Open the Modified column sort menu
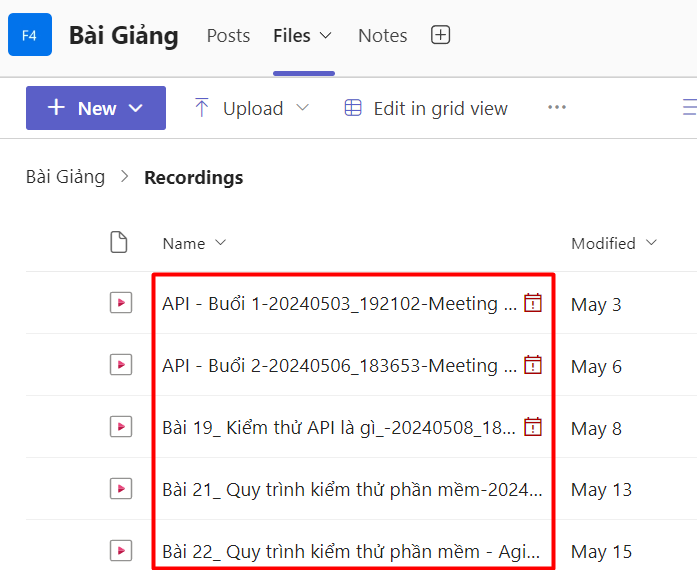 point(613,243)
